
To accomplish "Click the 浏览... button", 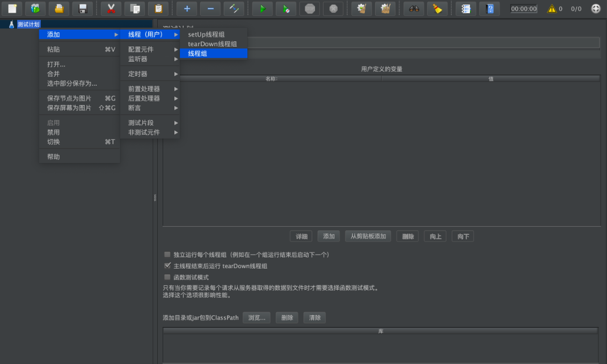I will coord(257,317).
